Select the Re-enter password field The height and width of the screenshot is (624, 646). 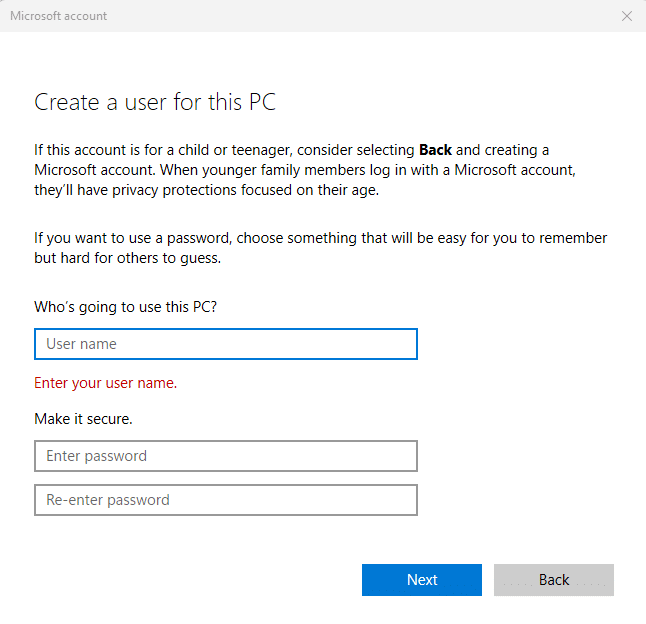tap(226, 500)
